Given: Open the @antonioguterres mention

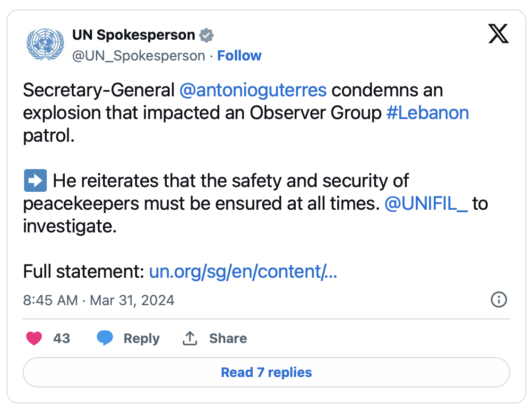Looking at the screenshot, I should 253,90.
